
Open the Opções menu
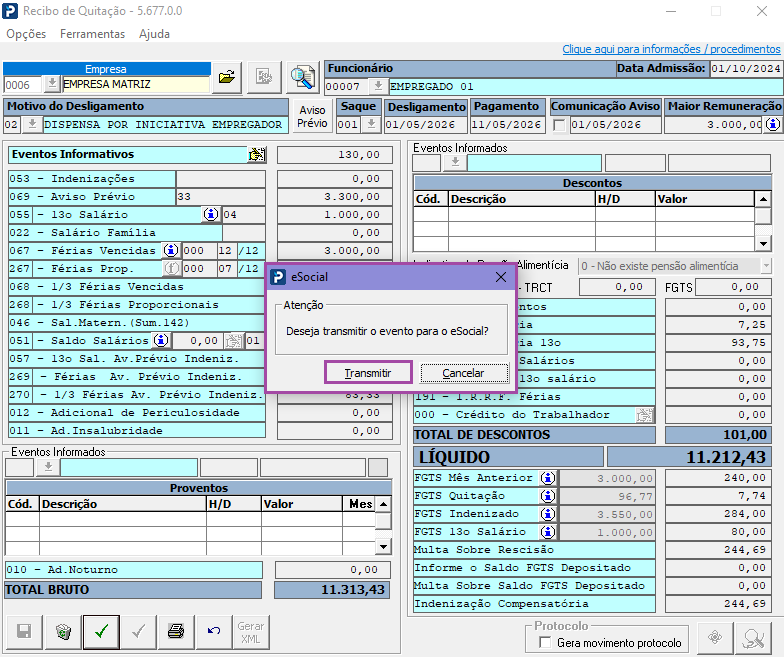pyautogui.click(x=26, y=34)
